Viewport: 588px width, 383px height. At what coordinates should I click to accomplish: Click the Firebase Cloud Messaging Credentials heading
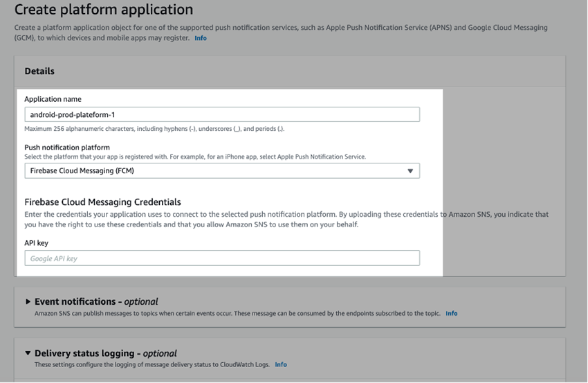pyautogui.click(x=102, y=202)
